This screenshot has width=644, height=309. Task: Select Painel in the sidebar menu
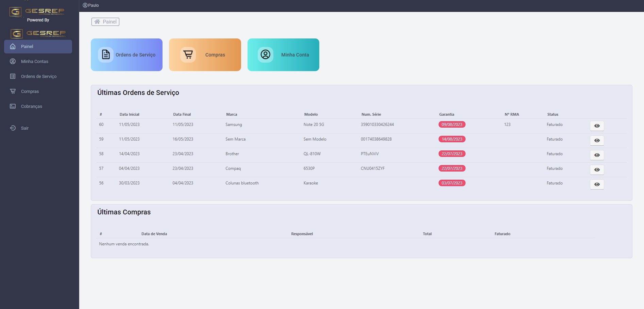click(x=38, y=46)
